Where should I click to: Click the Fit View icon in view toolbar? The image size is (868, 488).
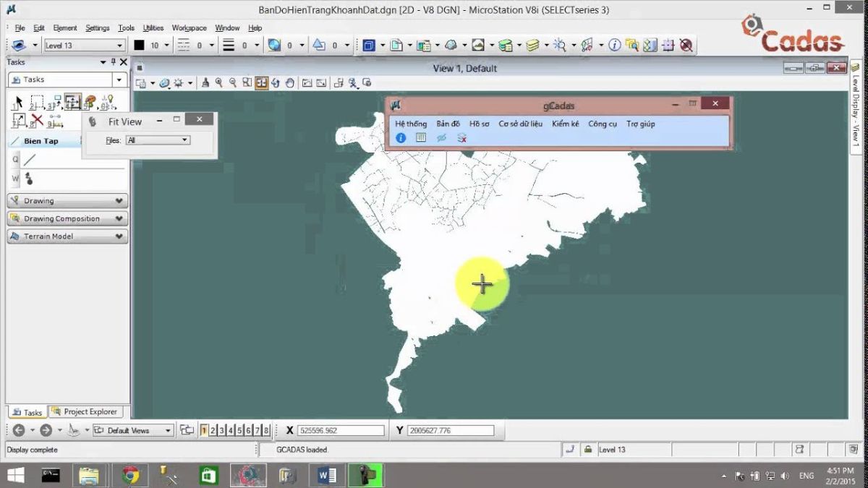[261, 82]
